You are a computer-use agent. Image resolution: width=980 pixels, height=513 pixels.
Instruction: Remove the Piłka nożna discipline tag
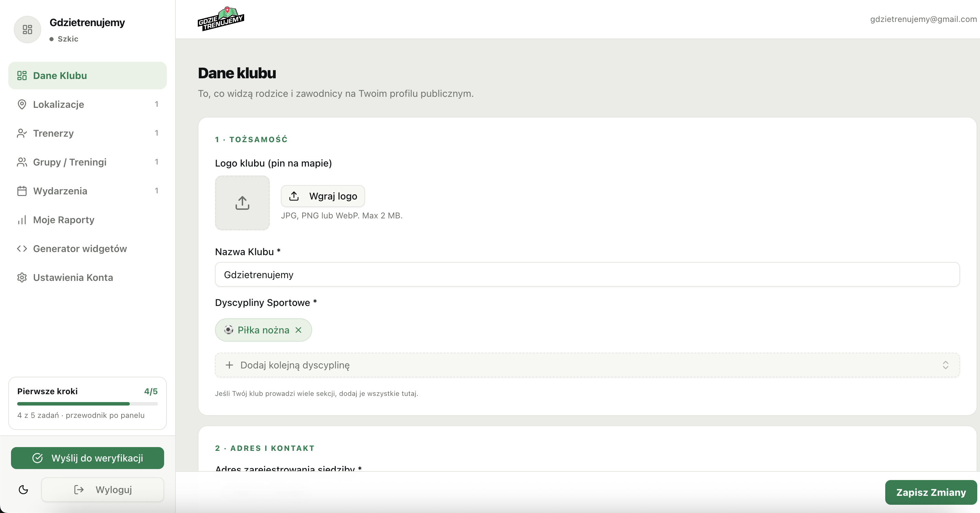pyautogui.click(x=299, y=330)
